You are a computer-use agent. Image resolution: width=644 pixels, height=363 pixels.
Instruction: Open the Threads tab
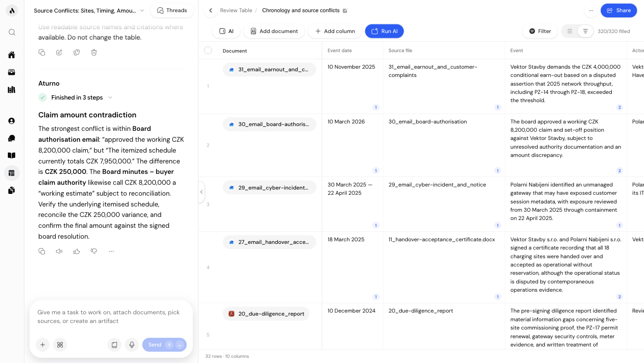point(172,10)
